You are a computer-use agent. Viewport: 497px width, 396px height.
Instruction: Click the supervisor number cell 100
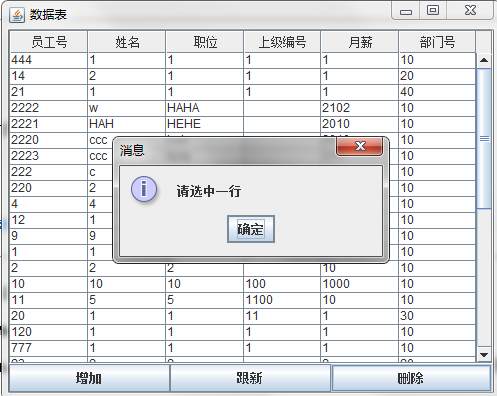tap(282, 284)
